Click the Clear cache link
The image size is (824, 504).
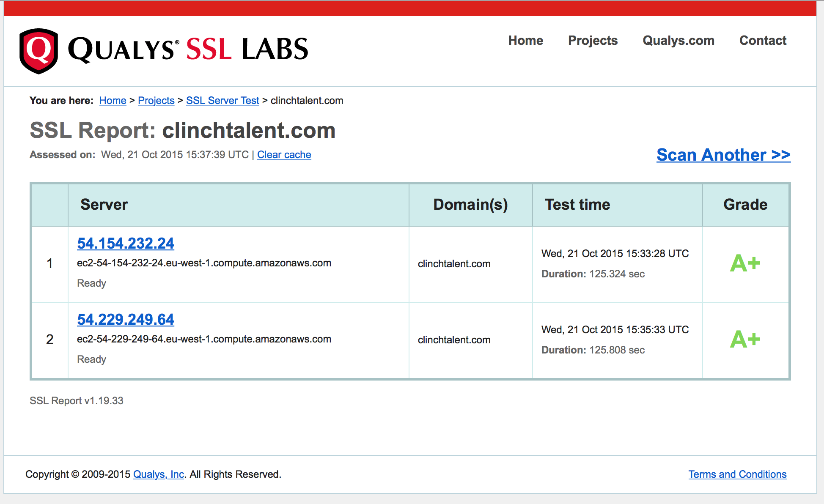284,155
